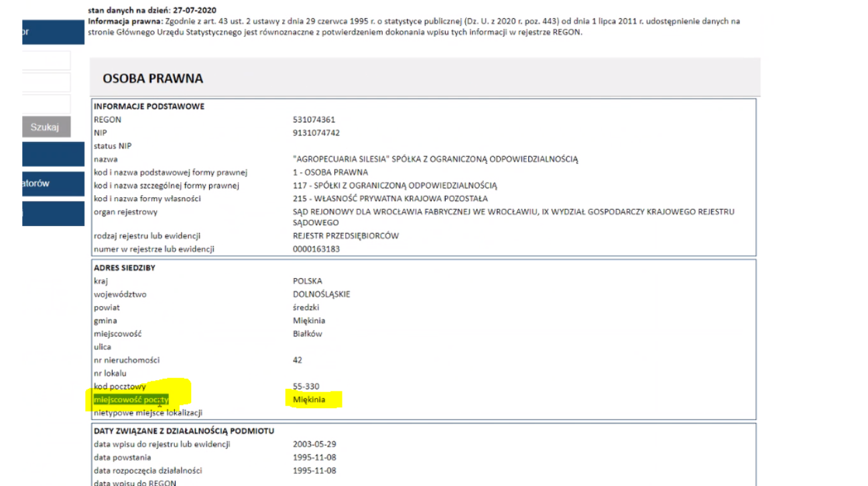Click the REGON number 531074361

314,120
